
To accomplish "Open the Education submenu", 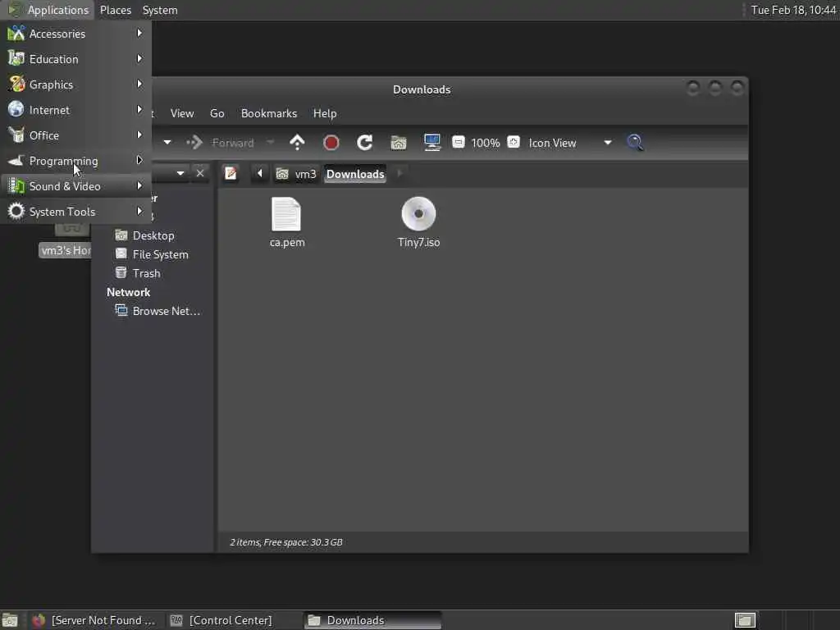I will pyautogui.click(x=75, y=59).
